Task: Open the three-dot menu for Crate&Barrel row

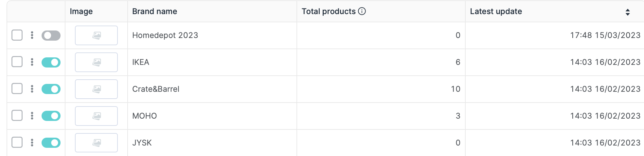Action: (32, 89)
